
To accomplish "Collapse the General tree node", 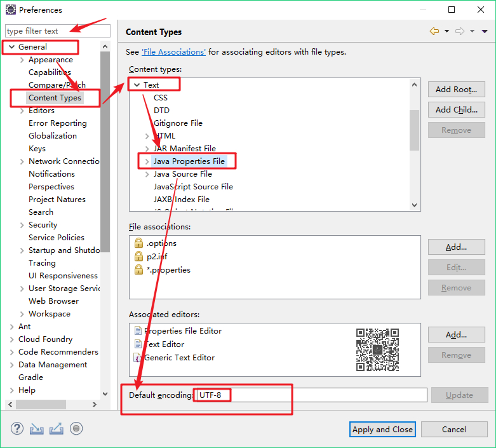I will tap(11, 47).
